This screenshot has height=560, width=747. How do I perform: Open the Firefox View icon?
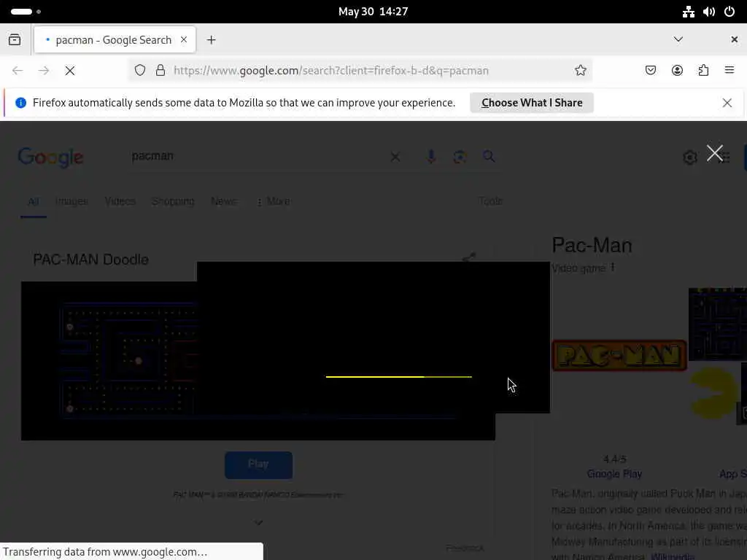coord(15,40)
